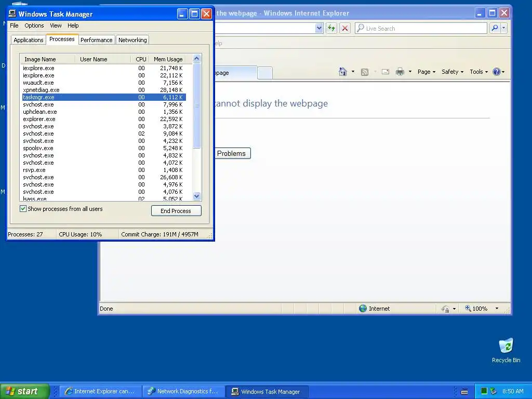
Task: Click the Task Manager title bar icon
Action: point(12,14)
